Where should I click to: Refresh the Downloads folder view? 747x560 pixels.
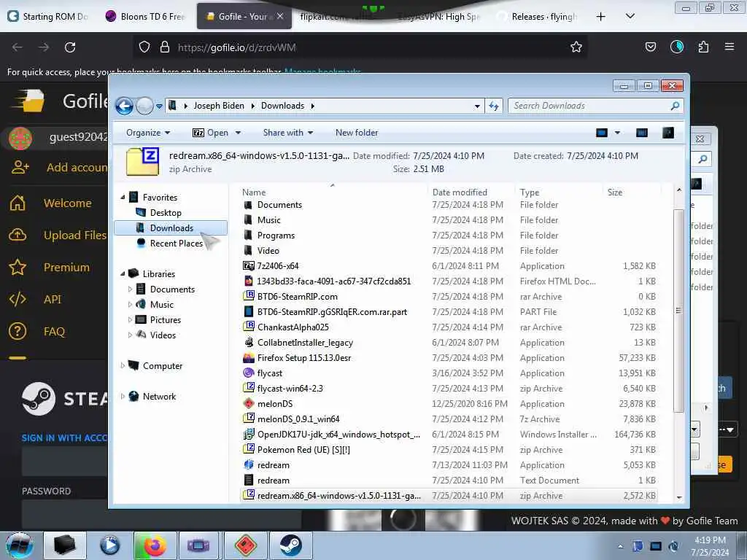click(x=494, y=106)
